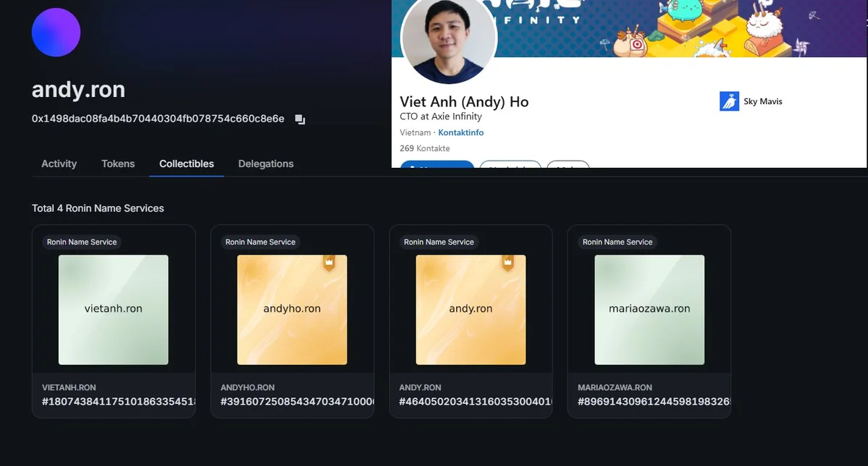Image resolution: width=868 pixels, height=466 pixels.
Task: Select the Collectibles tab
Action: tap(186, 164)
